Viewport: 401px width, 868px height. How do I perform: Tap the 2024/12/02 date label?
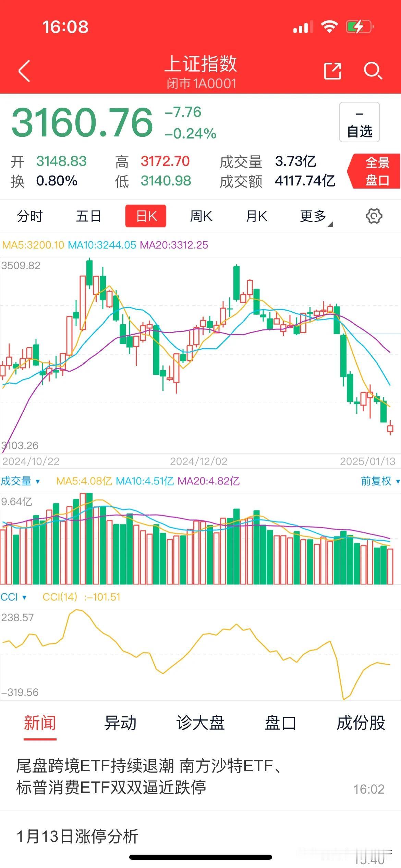click(x=199, y=461)
